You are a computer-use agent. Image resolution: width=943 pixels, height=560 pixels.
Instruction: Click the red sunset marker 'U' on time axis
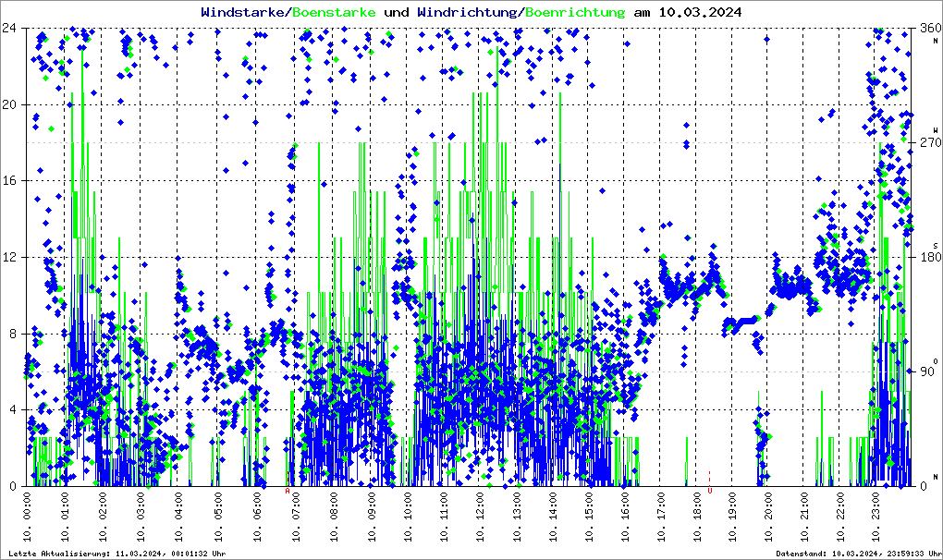tap(709, 491)
